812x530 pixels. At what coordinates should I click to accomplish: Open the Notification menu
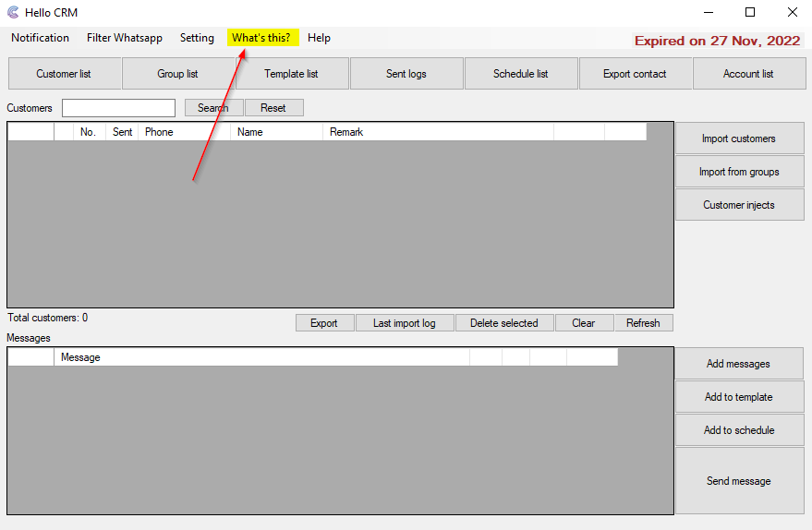point(40,38)
